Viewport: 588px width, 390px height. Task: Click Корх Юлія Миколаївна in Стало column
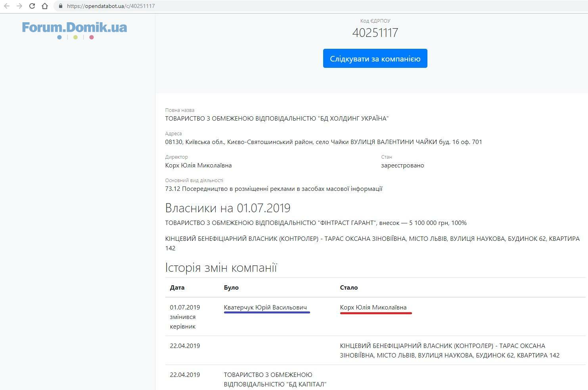(373, 307)
